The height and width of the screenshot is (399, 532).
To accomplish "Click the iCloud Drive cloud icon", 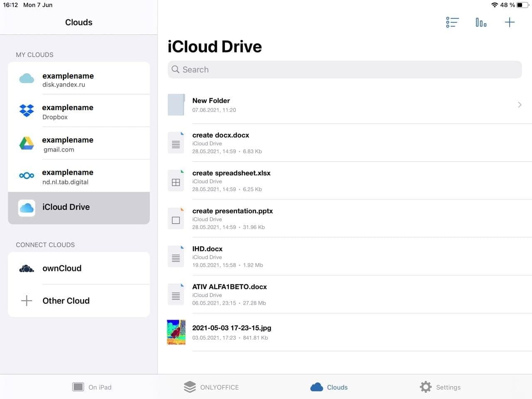I will pyautogui.click(x=27, y=208).
